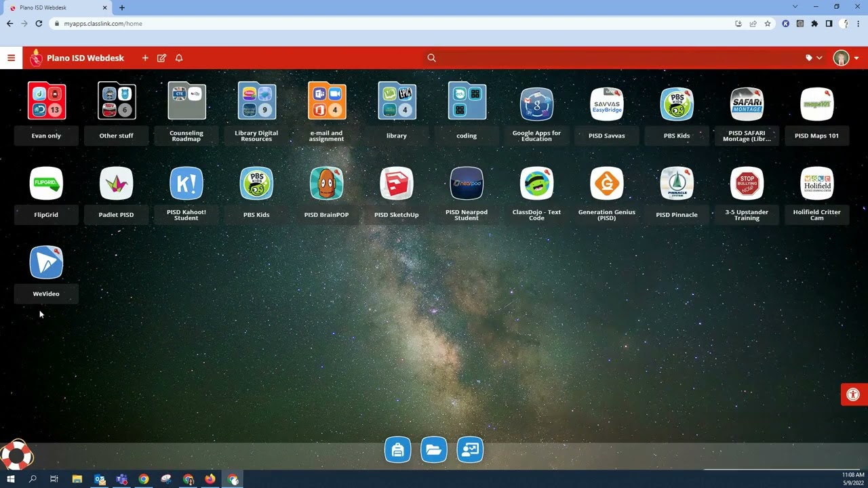The image size is (868, 488).
Task: Launch the FlipGrid app
Action: 46,184
